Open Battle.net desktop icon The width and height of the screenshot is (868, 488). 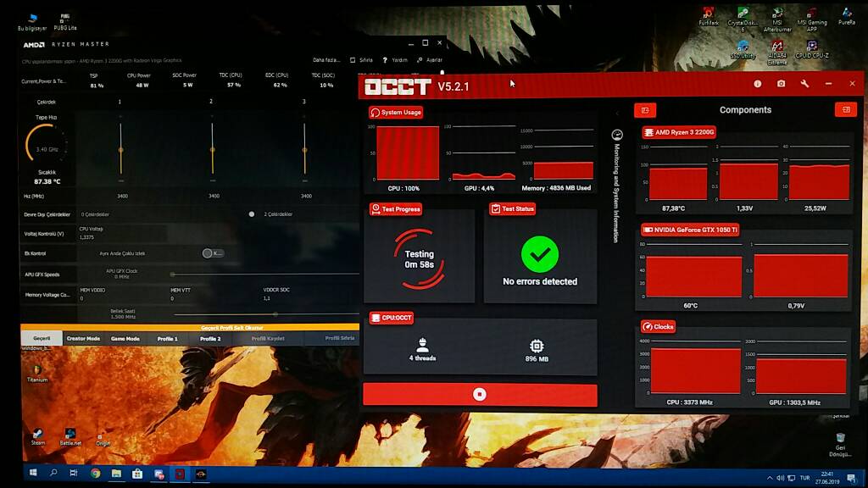point(70,436)
